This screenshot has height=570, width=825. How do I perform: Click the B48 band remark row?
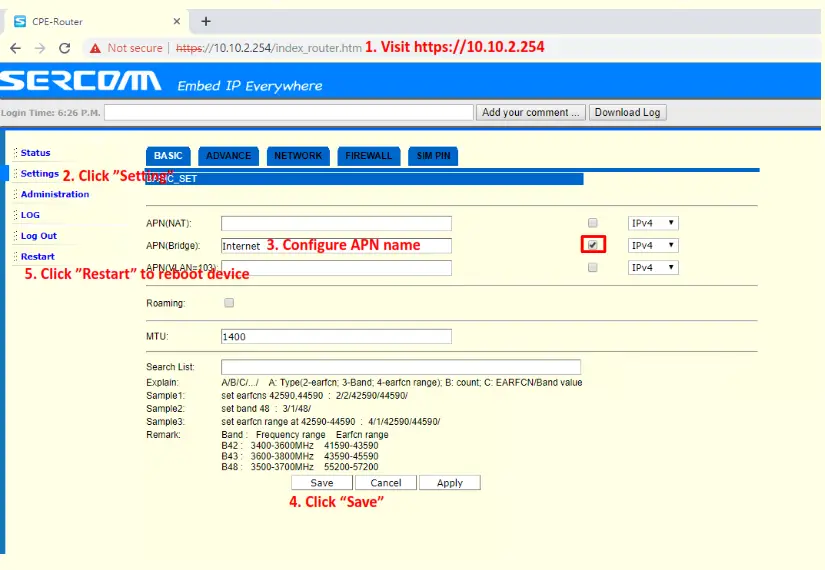(300, 467)
